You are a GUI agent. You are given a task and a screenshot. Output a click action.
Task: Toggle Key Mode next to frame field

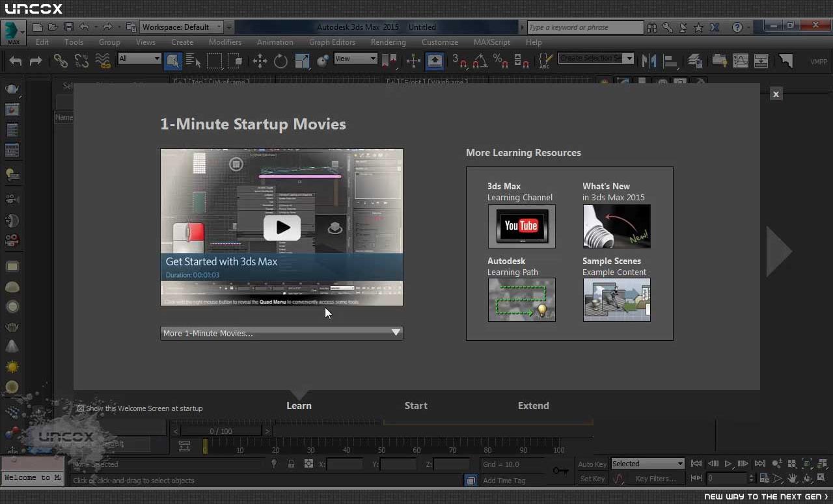[696, 478]
